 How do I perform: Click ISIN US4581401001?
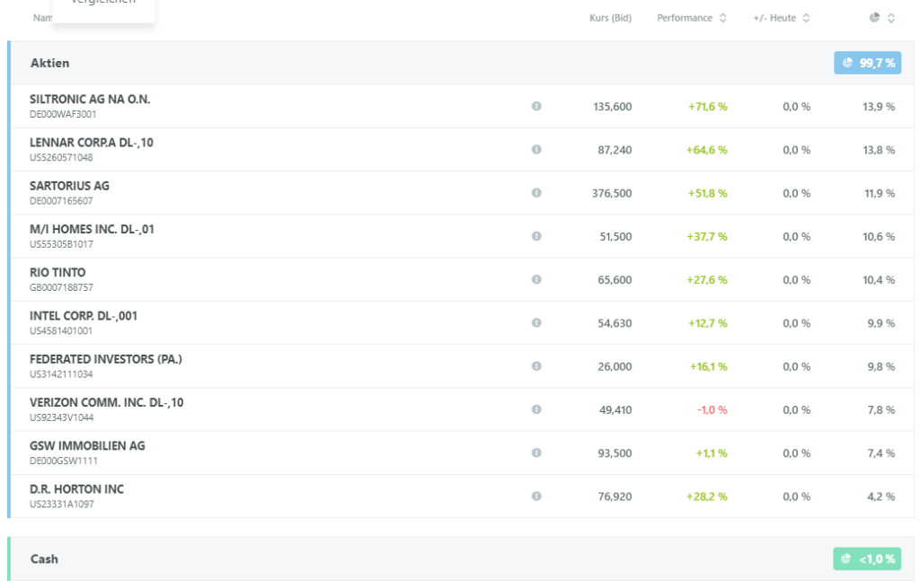61,331
